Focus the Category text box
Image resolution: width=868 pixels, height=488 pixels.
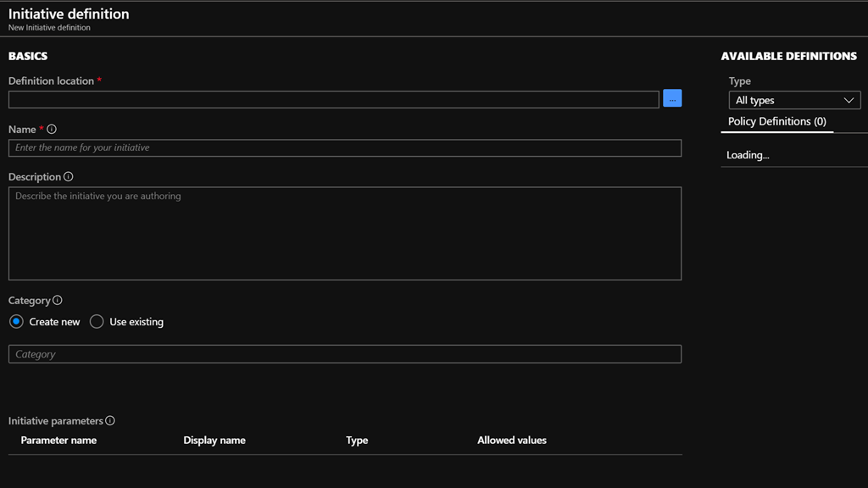tap(344, 354)
